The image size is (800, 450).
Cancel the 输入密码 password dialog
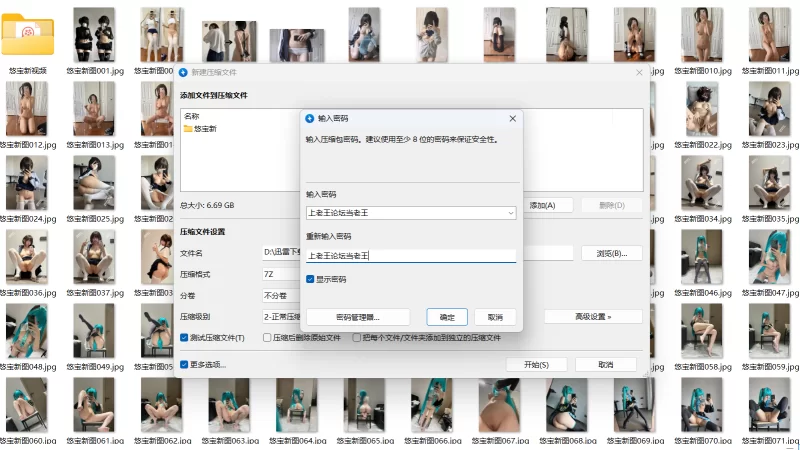495,317
